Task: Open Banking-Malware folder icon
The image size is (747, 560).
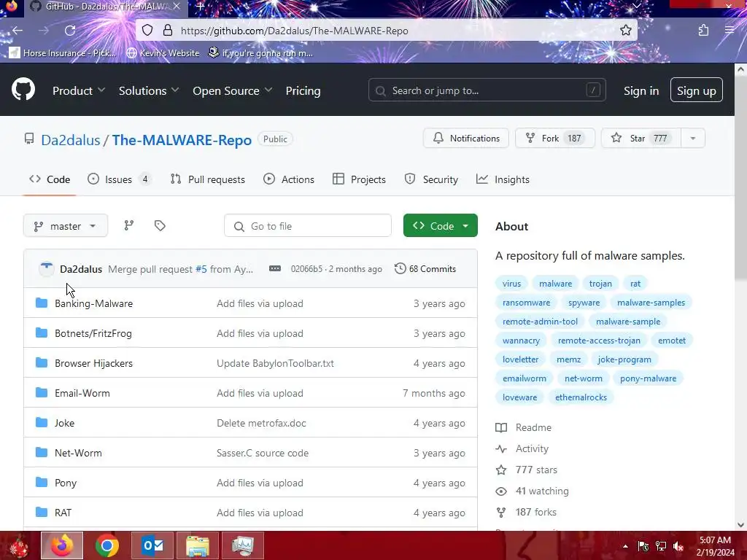Action: pyautogui.click(x=42, y=303)
